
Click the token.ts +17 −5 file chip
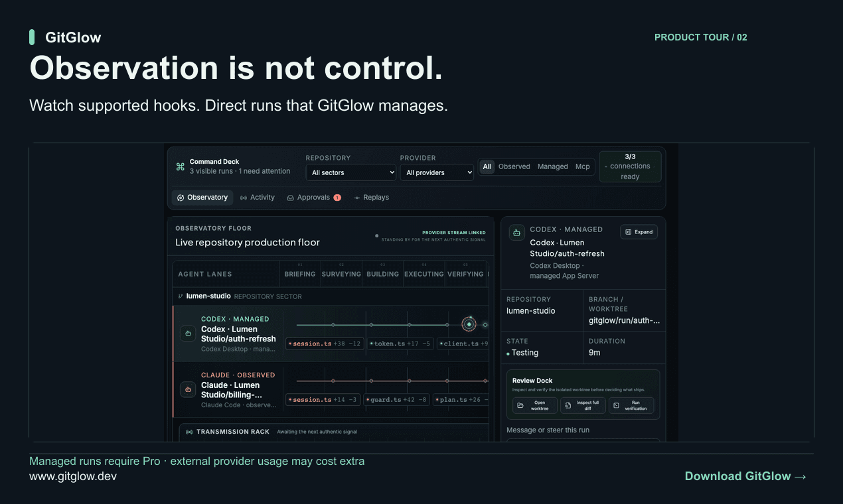point(400,344)
